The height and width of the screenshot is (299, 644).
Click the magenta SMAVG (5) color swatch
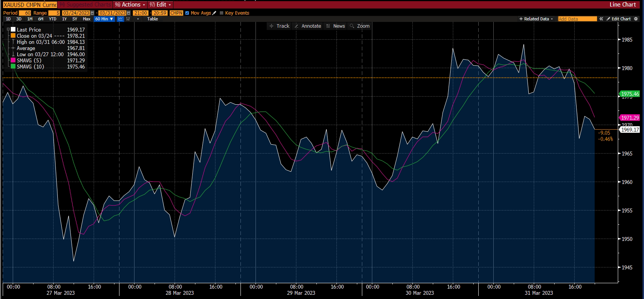coord(13,60)
